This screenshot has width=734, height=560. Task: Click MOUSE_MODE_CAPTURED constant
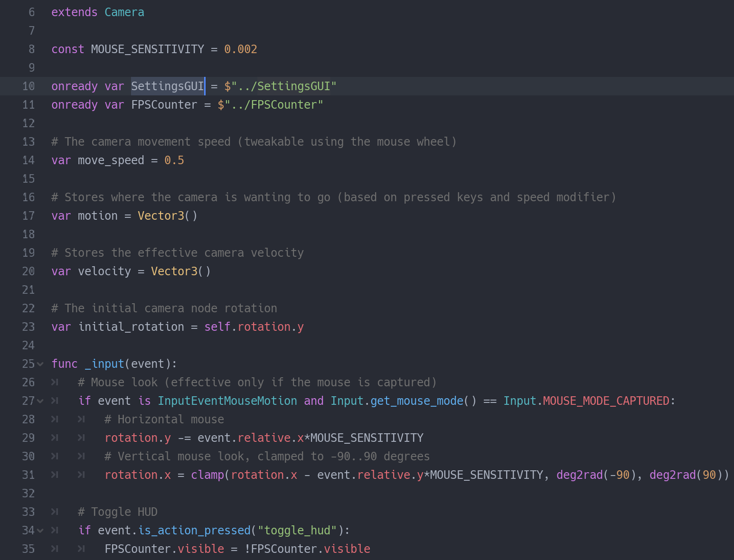point(606,401)
